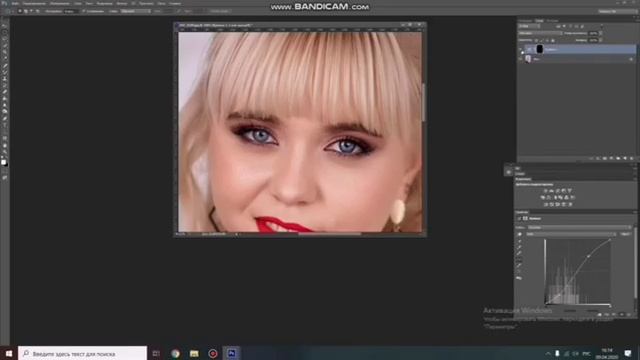Screen dimensions: 640x360
Task: Toggle Quick Mask mode in the toolbox
Action: coord(4,178)
